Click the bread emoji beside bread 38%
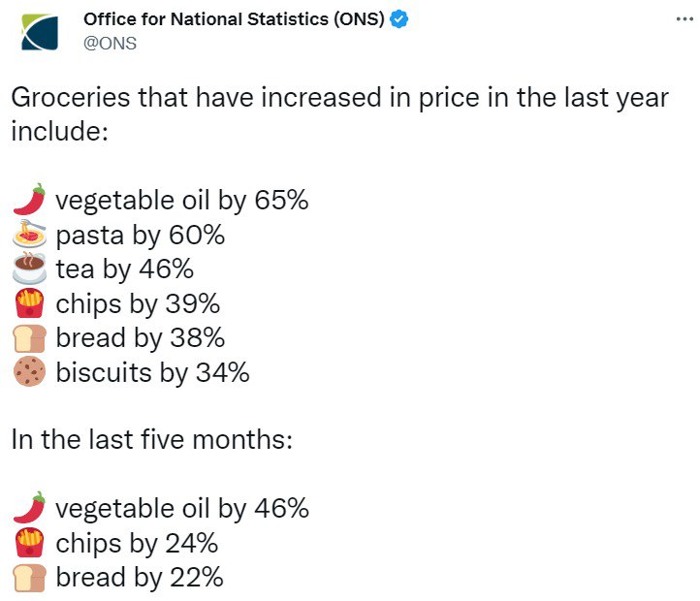This screenshot has width=700, height=601. coord(29,337)
